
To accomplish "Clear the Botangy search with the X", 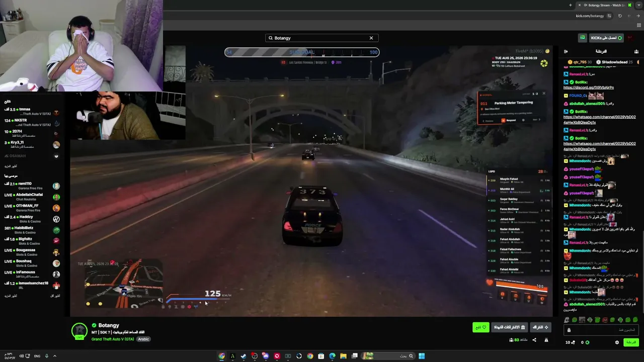I will (x=371, y=38).
